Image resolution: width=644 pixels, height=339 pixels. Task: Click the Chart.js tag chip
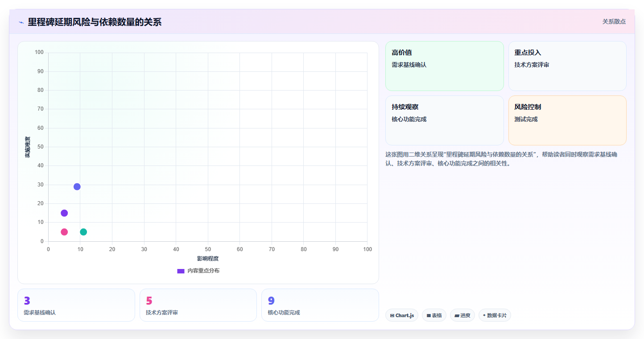pos(402,315)
